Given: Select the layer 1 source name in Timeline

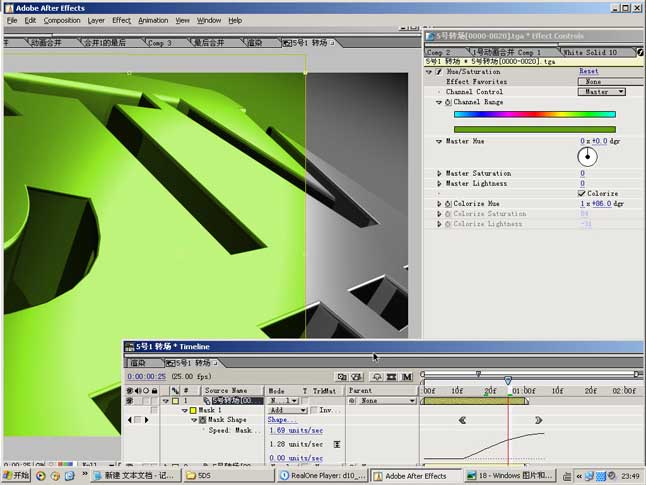Looking at the screenshot, I should tap(237, 401).
